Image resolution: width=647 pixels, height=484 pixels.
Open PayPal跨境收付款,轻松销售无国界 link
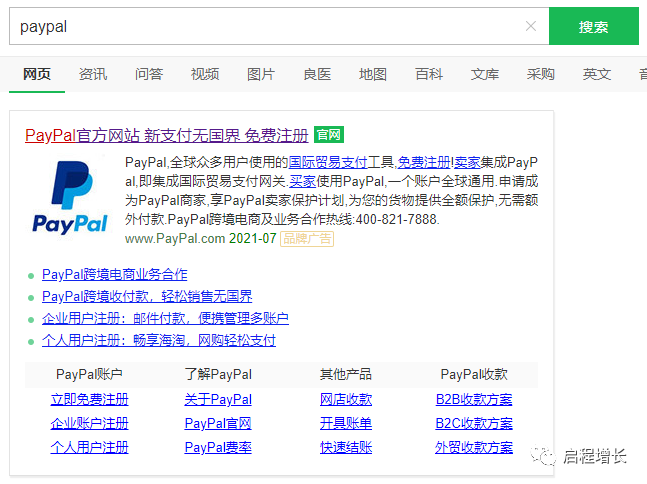147,297
